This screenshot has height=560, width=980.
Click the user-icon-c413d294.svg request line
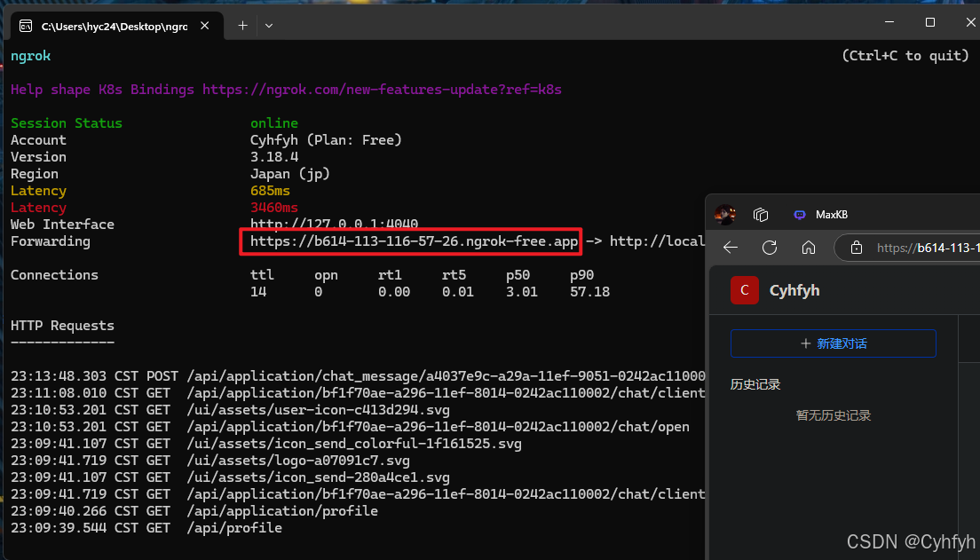coord(230,410)
